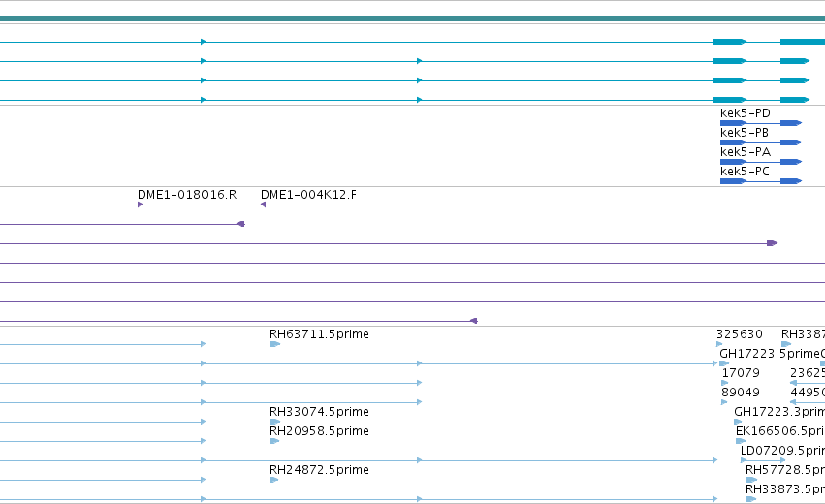Select the kek5-PC transcript glyph

point(761,181)
